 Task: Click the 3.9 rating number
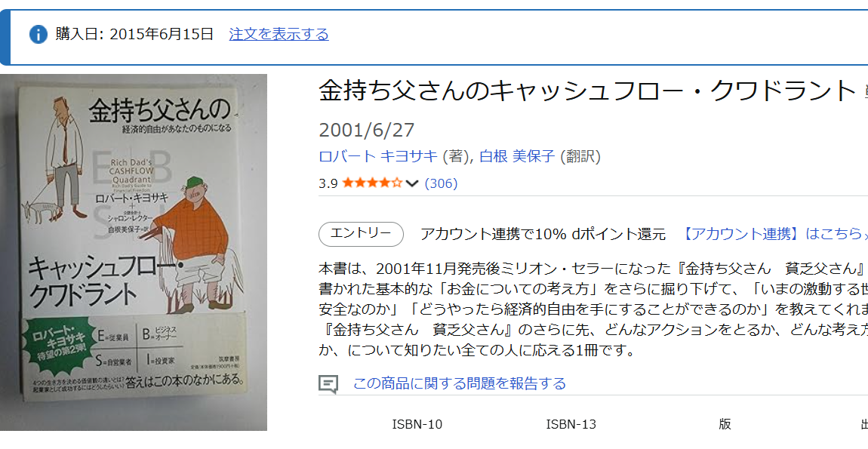coord(328,183)
